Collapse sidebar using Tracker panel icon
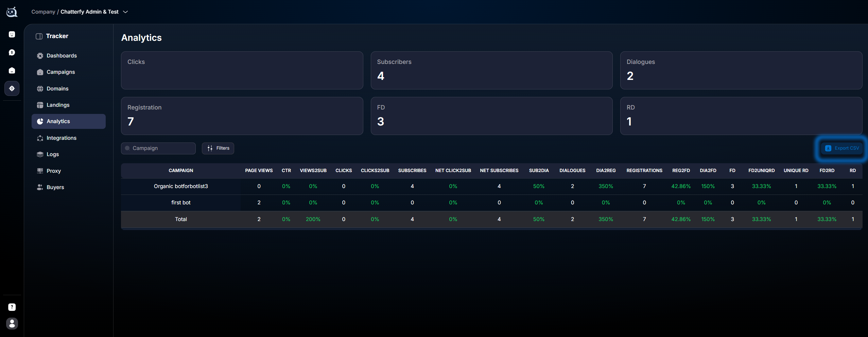The width and height of the screenshot is (868, 337). (x=39, y=36)
